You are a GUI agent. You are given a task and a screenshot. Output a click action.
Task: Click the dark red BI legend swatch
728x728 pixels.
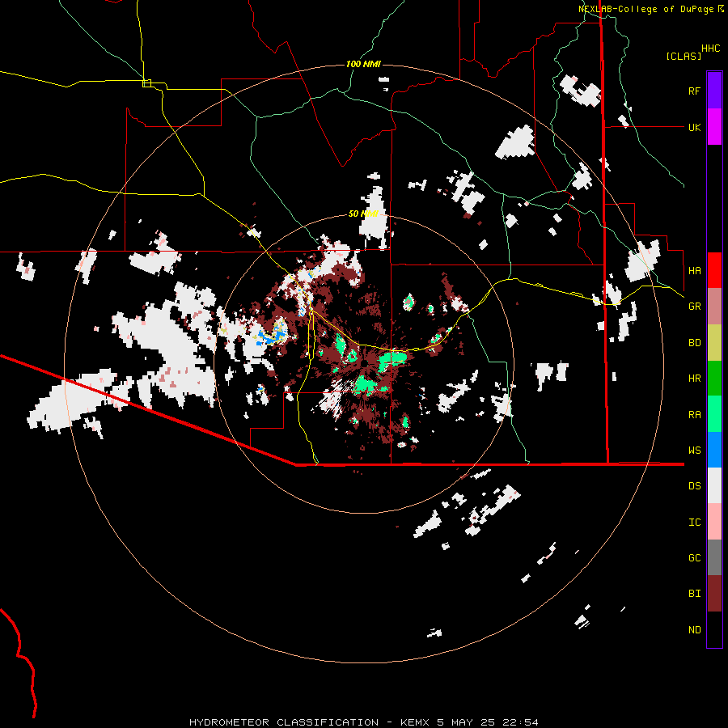click(x=714, y=594)
